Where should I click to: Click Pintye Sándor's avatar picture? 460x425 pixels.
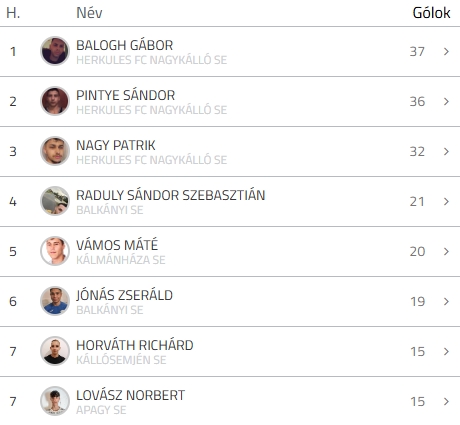coord(55,101)
